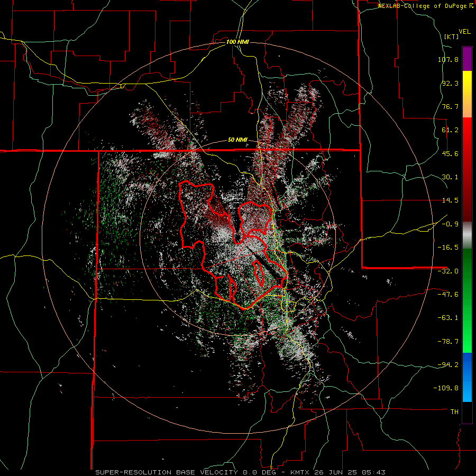476x476 pixels.
Task: Click the -78.7 velocity scale value
Action: click(x=448, y=342)
